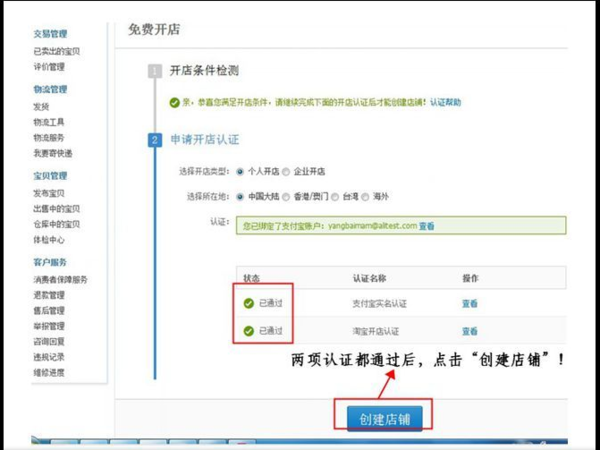Open 售后管理 sidebar item

click(x=49, y=310)
